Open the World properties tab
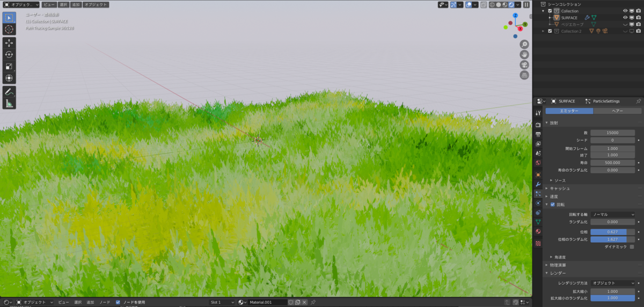 [x=538, y=163]
